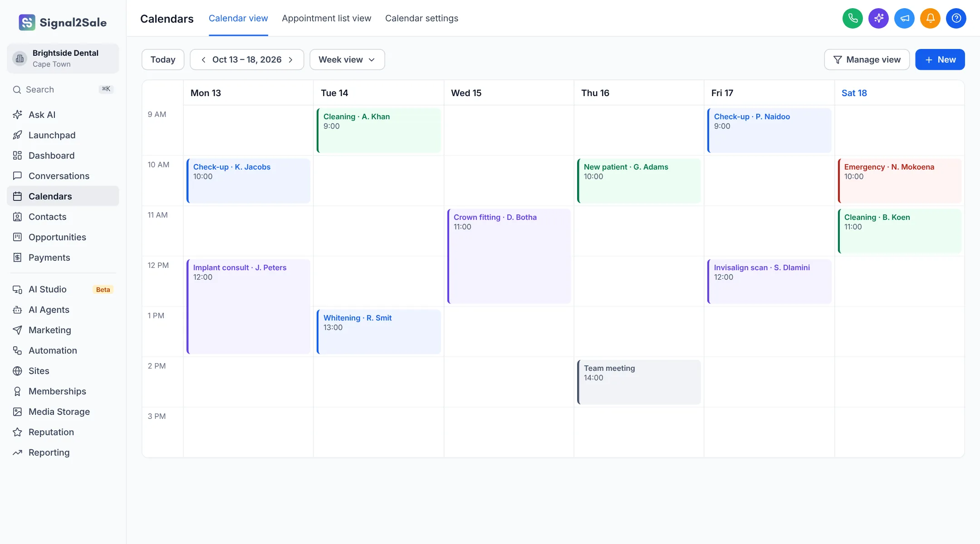The width and height of the screenshot is (980, 544).
Task: Open Emergency N. Mokoena appointment
Action: (x=899, y=181)
